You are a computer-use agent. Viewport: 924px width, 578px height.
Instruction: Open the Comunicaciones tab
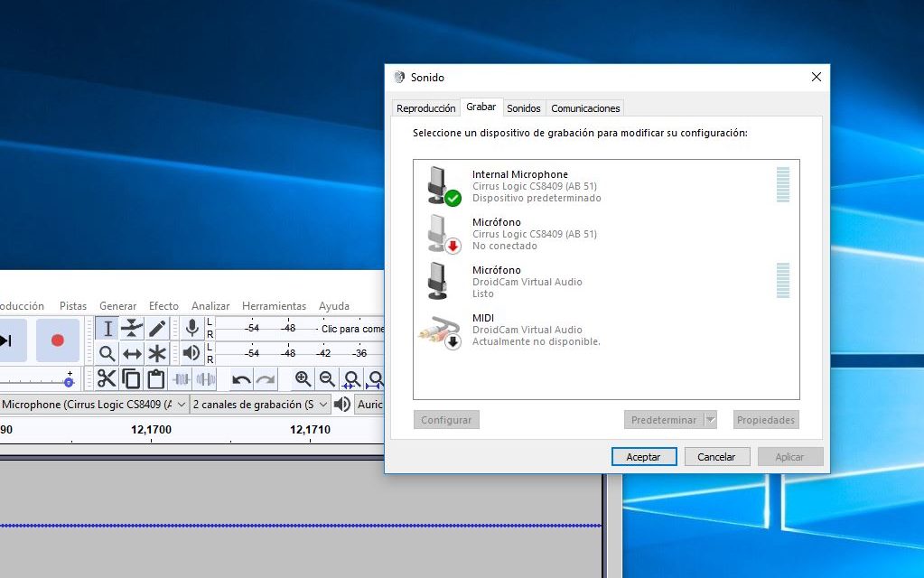point(584,107)
